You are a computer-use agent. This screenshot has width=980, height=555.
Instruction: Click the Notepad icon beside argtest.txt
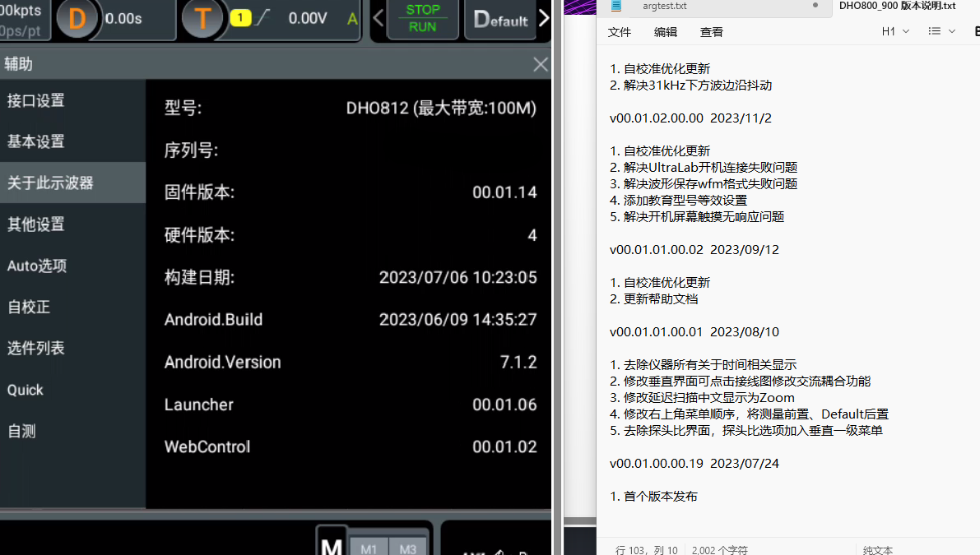(x=616, y=6)
